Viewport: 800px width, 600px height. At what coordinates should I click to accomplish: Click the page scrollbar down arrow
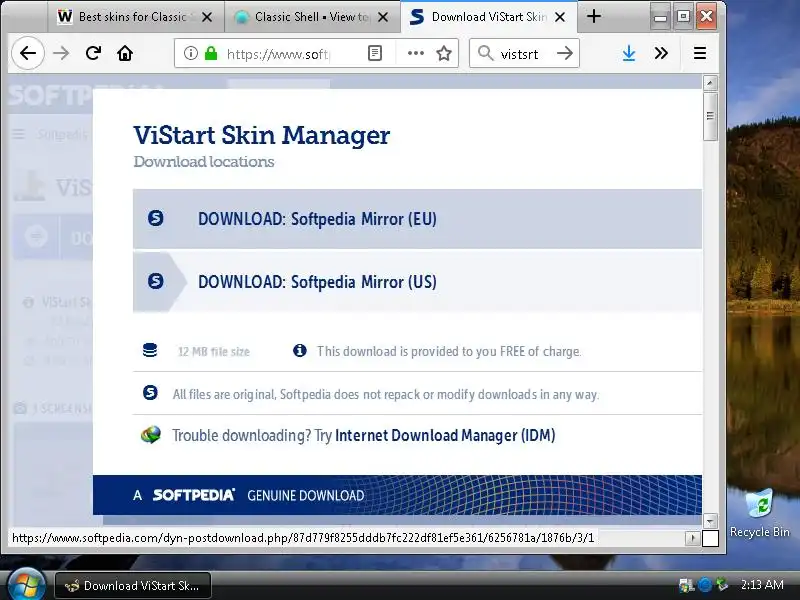(x=710, y=521)
